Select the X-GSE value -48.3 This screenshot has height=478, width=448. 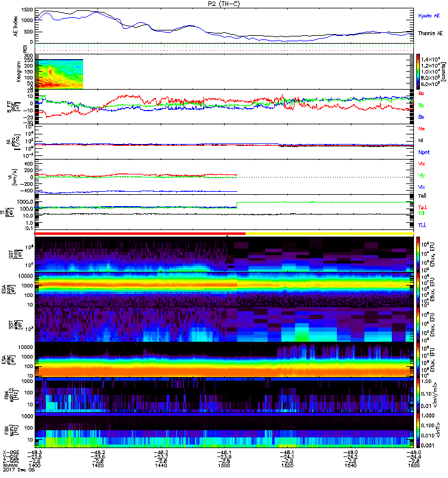pyautogui.click(x=35, y=452)
